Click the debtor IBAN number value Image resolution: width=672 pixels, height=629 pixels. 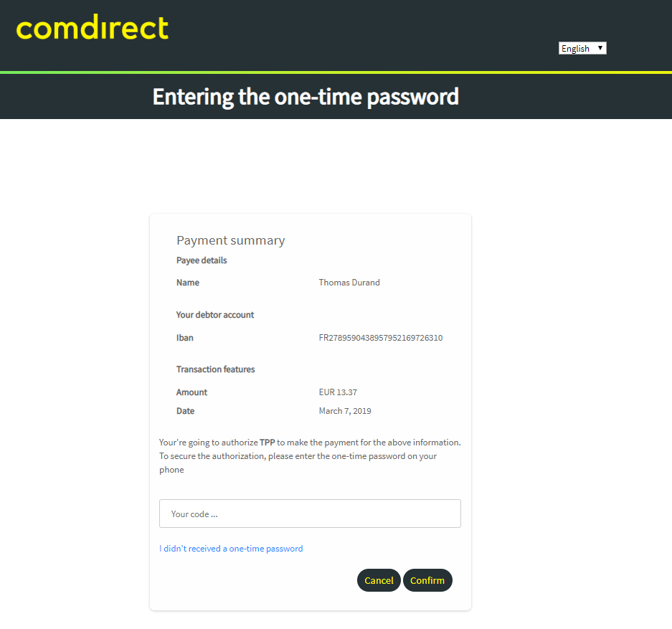[380, 338]
